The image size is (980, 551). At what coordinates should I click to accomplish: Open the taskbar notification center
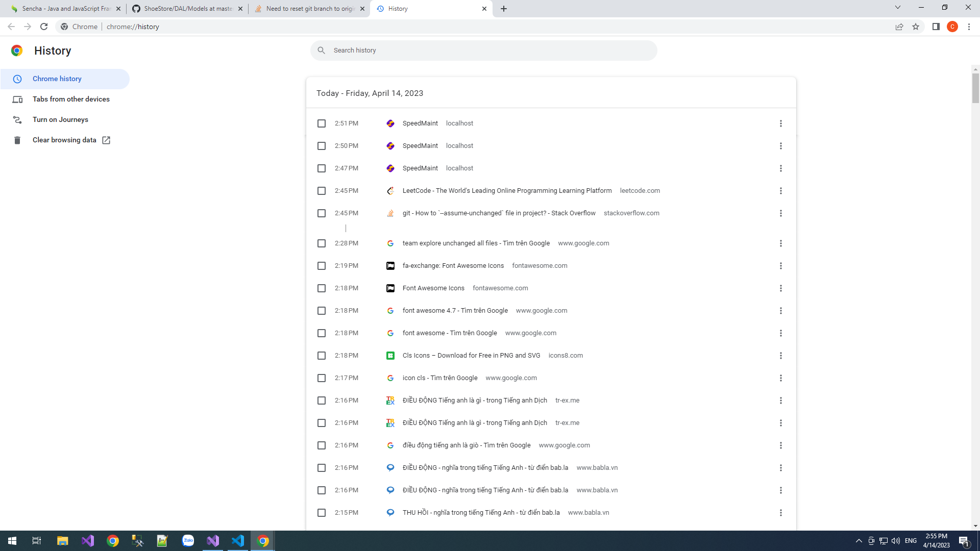(964, 541)
